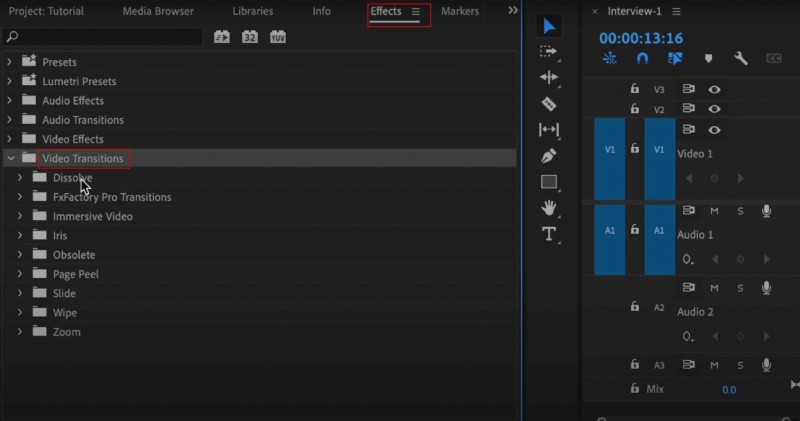The image size is (800, 421).
Task: Enable voice-over record on Audio 1
Action: click(766, 211)
